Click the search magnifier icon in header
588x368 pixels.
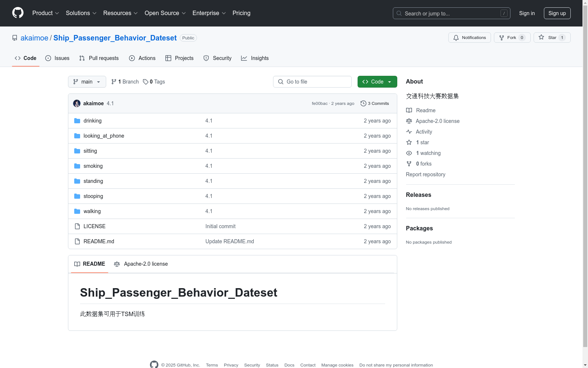click(399, 13)
